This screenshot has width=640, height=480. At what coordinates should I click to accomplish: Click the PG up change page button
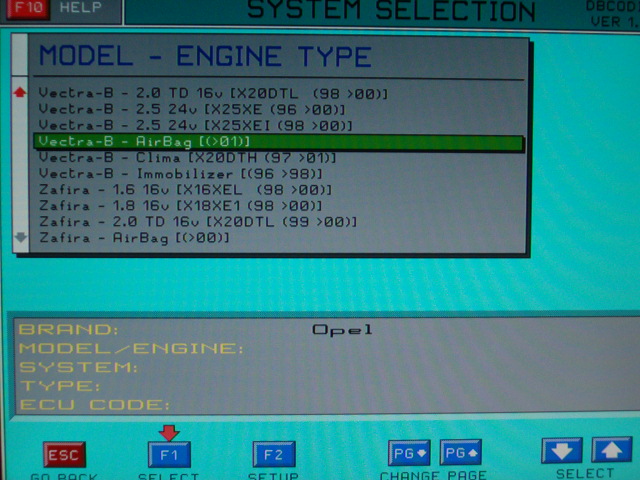(461, 452)
